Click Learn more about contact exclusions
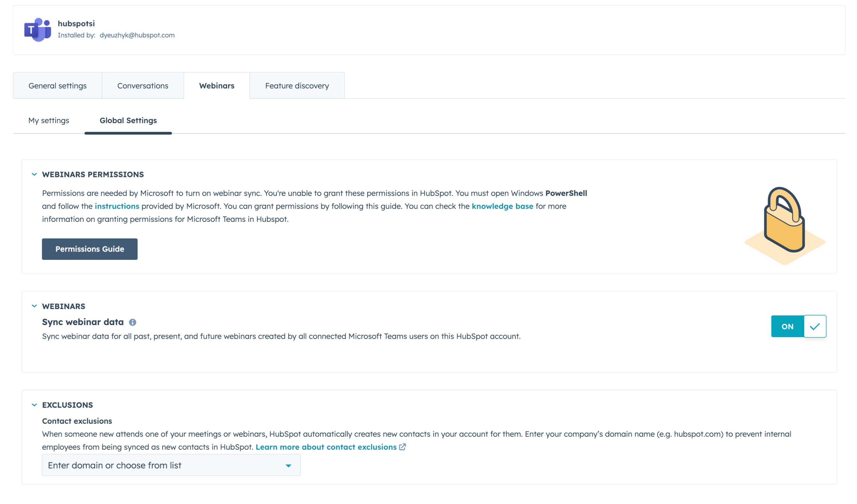Screen dimensions: 857x504 (326, 447)
